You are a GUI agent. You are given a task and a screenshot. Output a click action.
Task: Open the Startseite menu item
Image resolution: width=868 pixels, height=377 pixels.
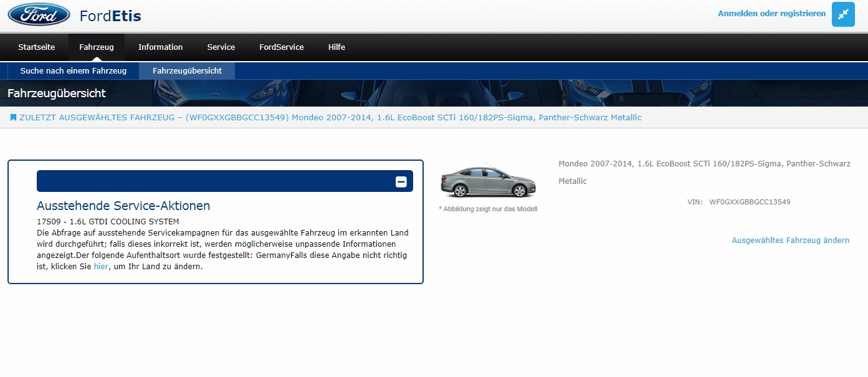click(36, 47)
